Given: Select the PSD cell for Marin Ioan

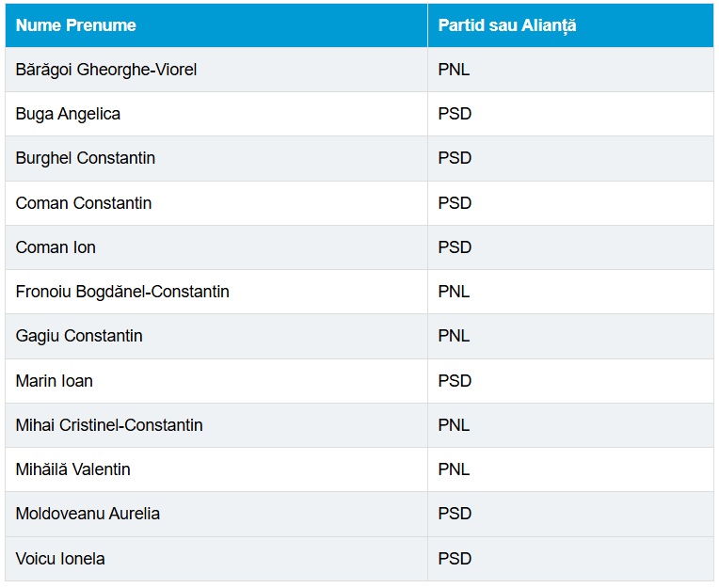Looking at the screenshot, I should coord(455,381).
